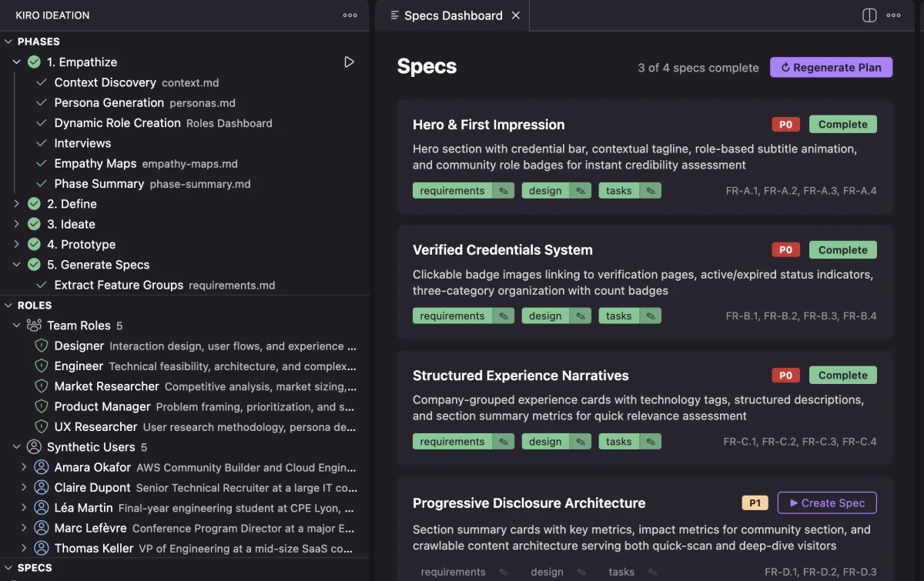Click Synthetic Users person icon
The height and width of the screenshot is (581, 924).
point(34,447)
